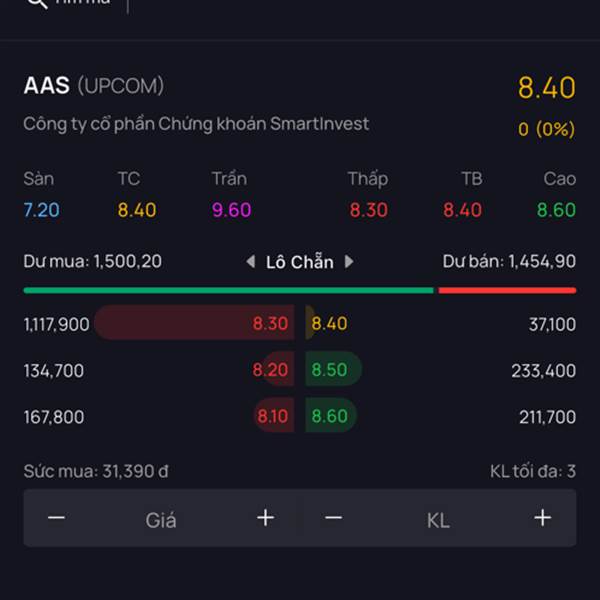The image size is (600, 600).
Task: Pick ceiling price 9.60 under Trần
Action: pyautogui.click(x=231, y=210)
